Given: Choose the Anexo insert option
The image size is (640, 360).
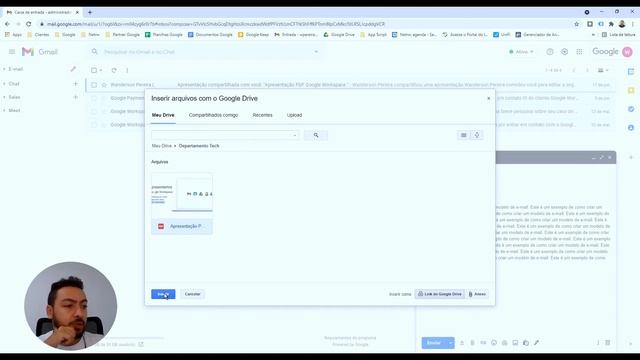Looking at the screenshot, I should coord(478,294).
